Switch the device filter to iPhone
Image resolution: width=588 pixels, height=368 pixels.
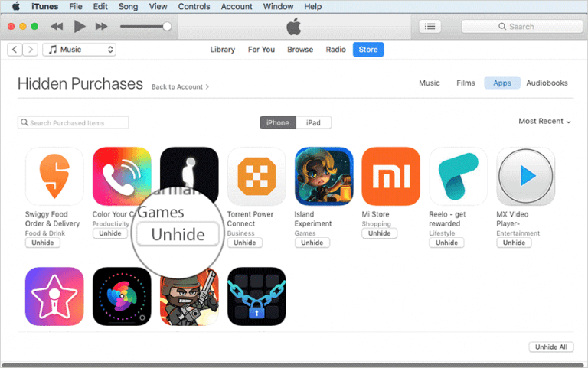[277, 122]
